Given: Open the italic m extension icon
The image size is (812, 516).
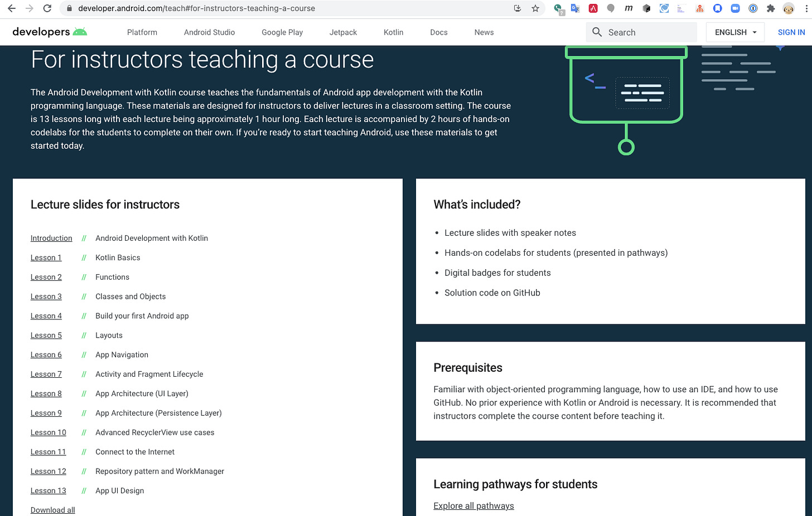Looking at the screenshot, I should [x=629, y=8].
